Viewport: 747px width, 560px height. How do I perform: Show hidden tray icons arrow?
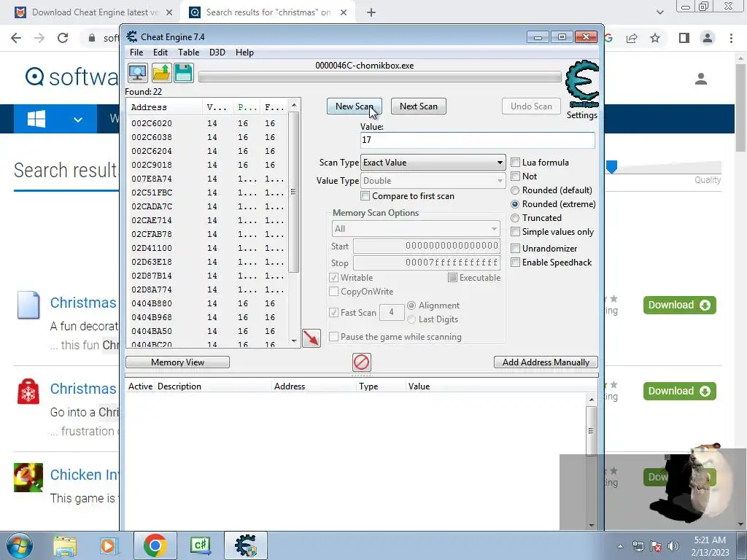(620, 546)
